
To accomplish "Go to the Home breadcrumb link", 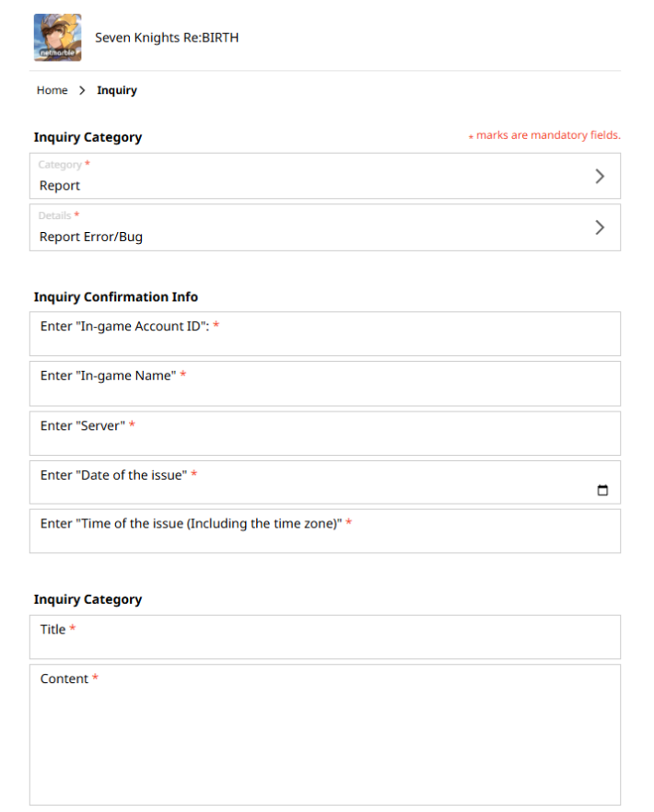I will [x=52, y=90].
